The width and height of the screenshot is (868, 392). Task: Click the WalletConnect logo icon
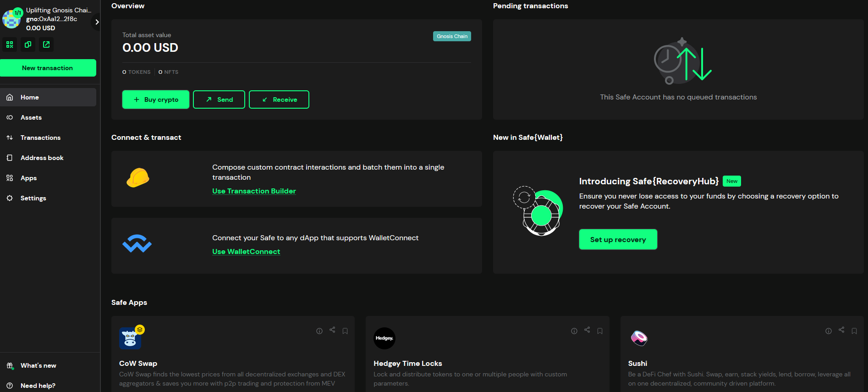137,244
